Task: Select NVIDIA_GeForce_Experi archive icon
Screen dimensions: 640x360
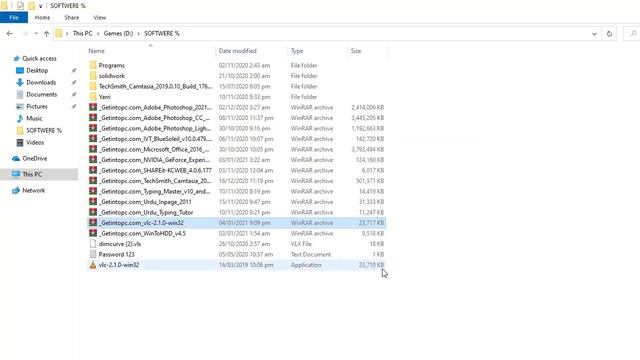Action: pyautogui.click(x=93, y=160)
